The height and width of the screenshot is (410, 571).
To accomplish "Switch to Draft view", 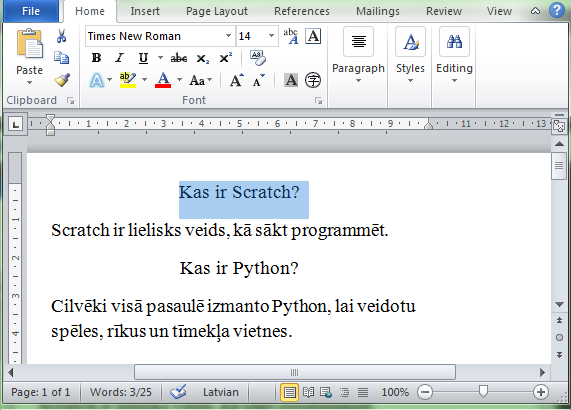I will pyautogui.click(x=363, y=392).
